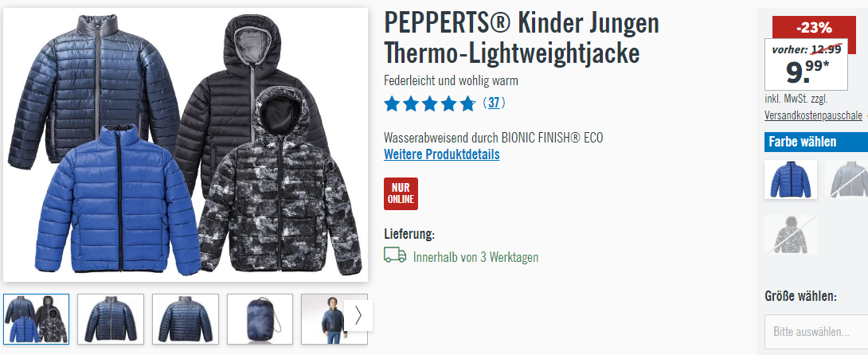Click the 9.99 price box
This screenshot has width=868, height=355.
click(806, 64)
